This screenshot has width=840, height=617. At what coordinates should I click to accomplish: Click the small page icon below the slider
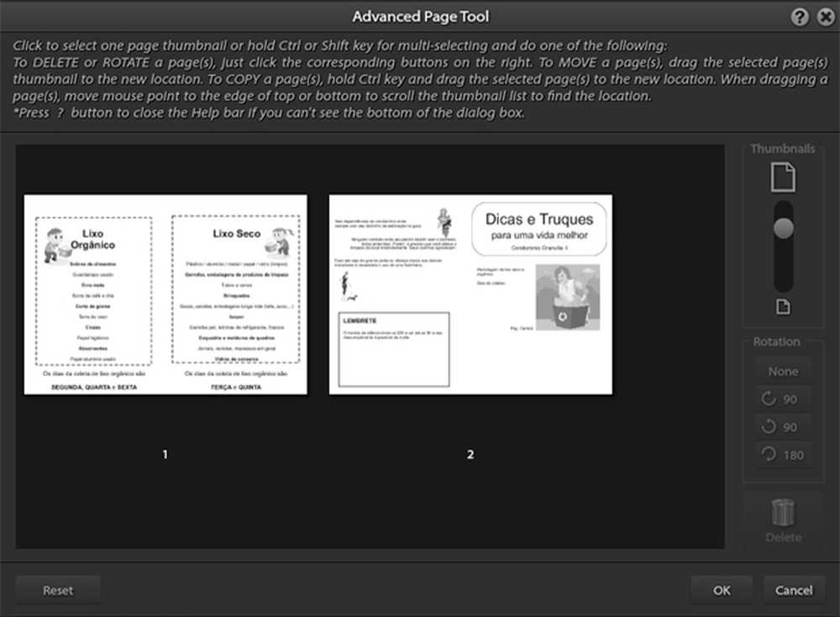point(782,307)
